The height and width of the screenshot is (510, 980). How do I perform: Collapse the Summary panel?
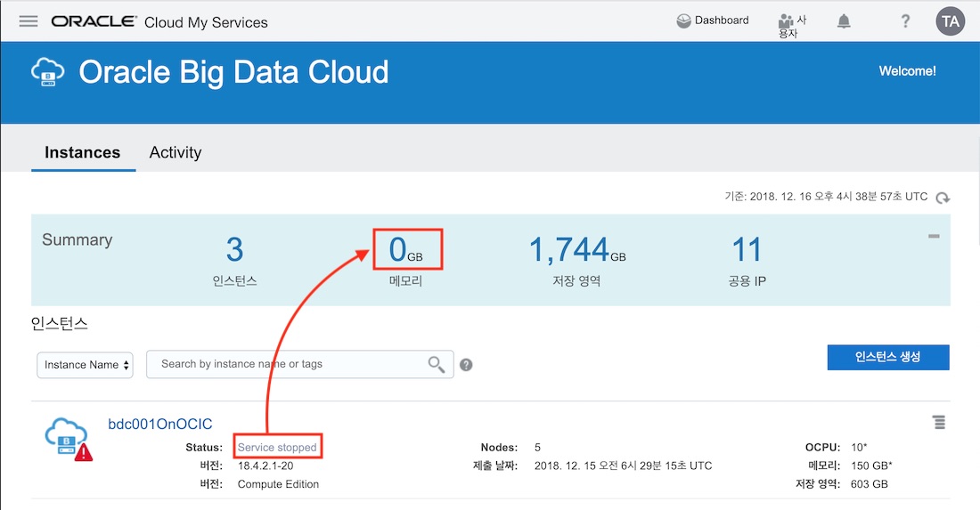(x=934, y=237)
